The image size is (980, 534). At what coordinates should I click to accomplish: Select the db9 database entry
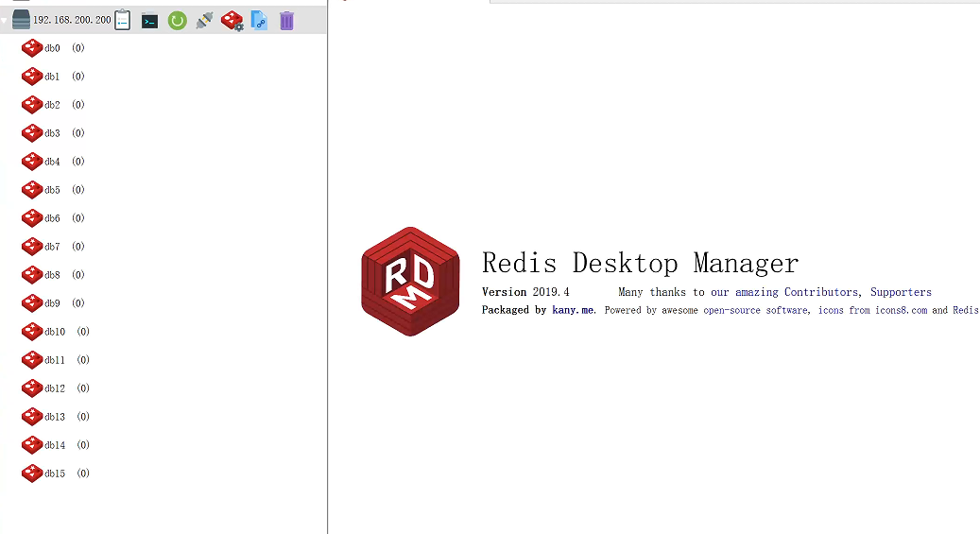pyautogui.click(x=53, y=303)
